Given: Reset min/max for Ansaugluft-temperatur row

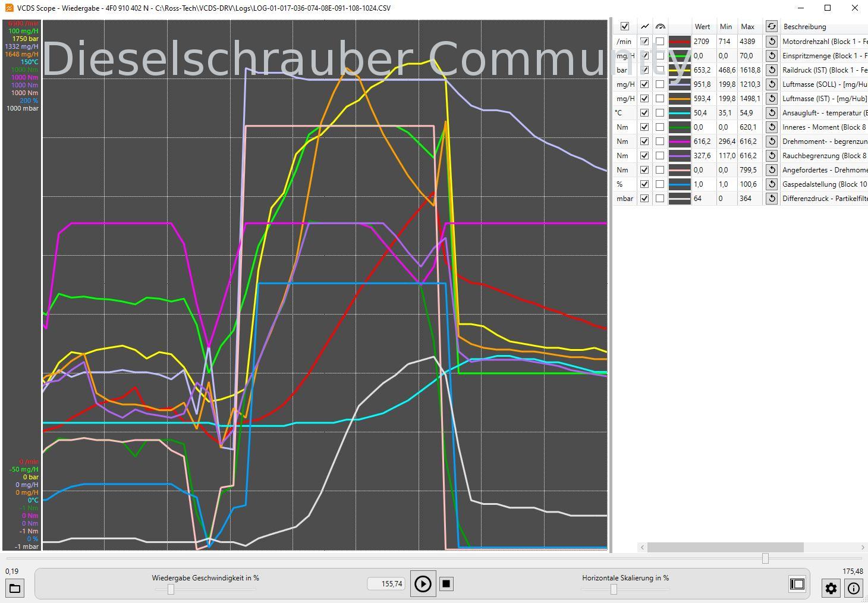Looking at the screenshot, I should click(x=771, y=113).
